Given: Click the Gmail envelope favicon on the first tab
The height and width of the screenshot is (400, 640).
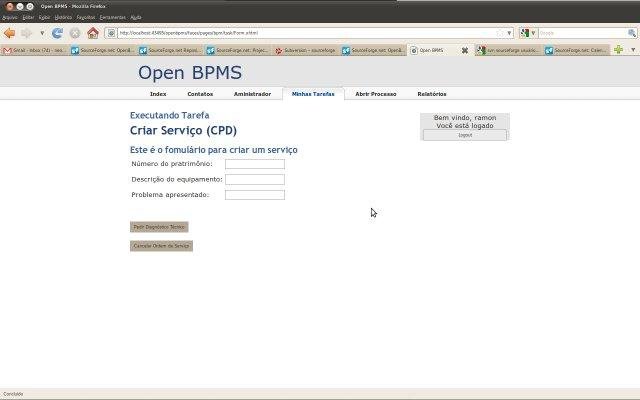Looking at the screenshot, I should coord(7,50).
